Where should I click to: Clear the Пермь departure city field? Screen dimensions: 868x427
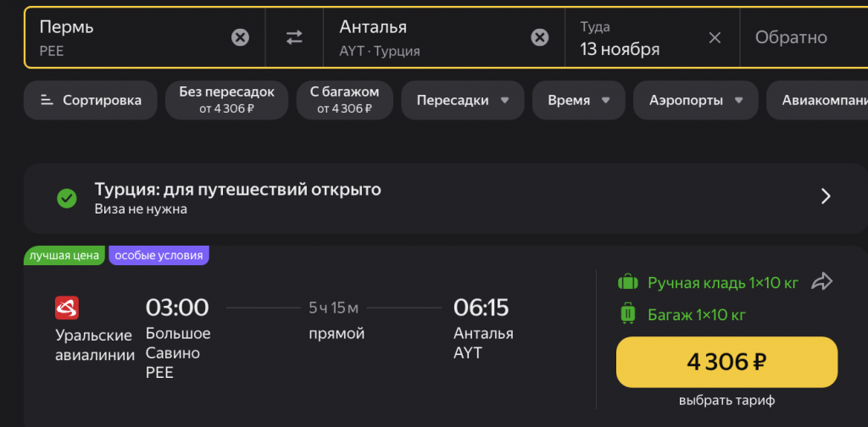coord(241,37)
